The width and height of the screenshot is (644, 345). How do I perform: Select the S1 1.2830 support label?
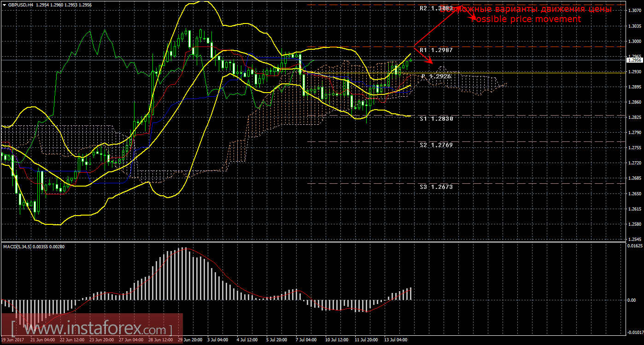coord(436,119)
